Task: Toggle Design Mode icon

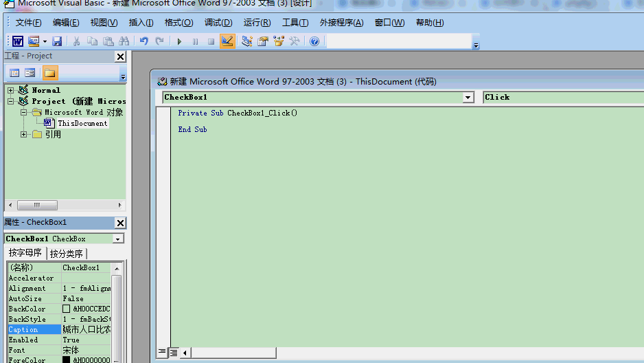Action: coord(227,41)
